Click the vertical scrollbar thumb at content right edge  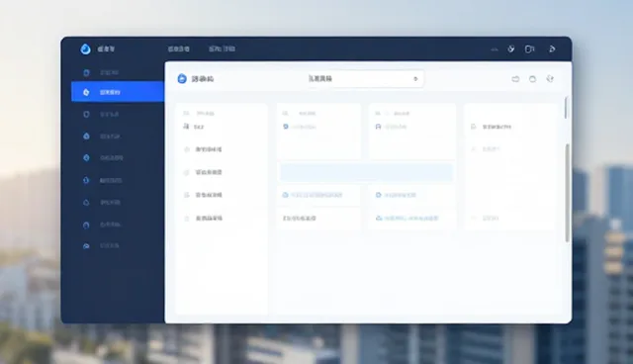coord(567,193)
